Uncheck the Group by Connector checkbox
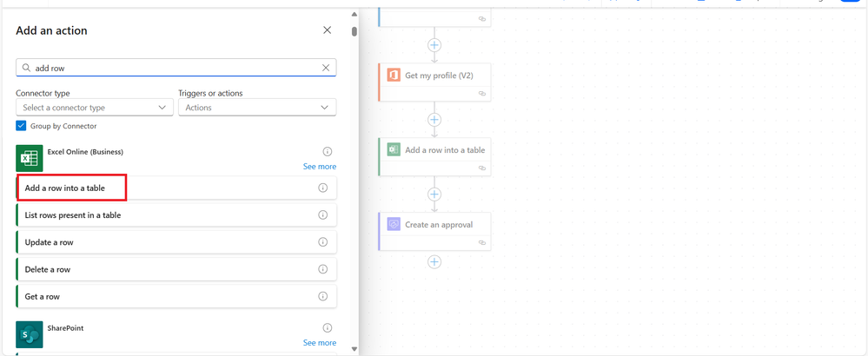The height and width of the screenshot is (356, 868). [x=21, y=126]
